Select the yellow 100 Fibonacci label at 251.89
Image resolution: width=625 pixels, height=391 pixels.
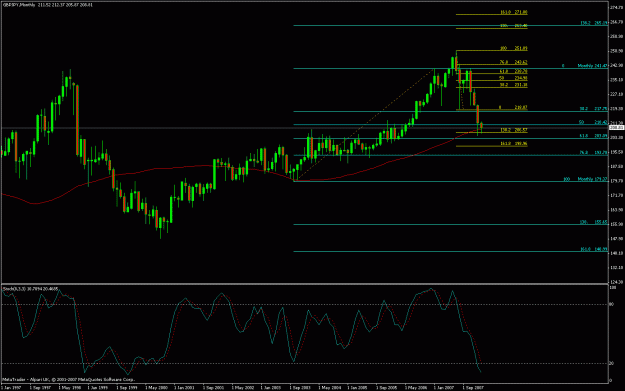click(514, 48)
